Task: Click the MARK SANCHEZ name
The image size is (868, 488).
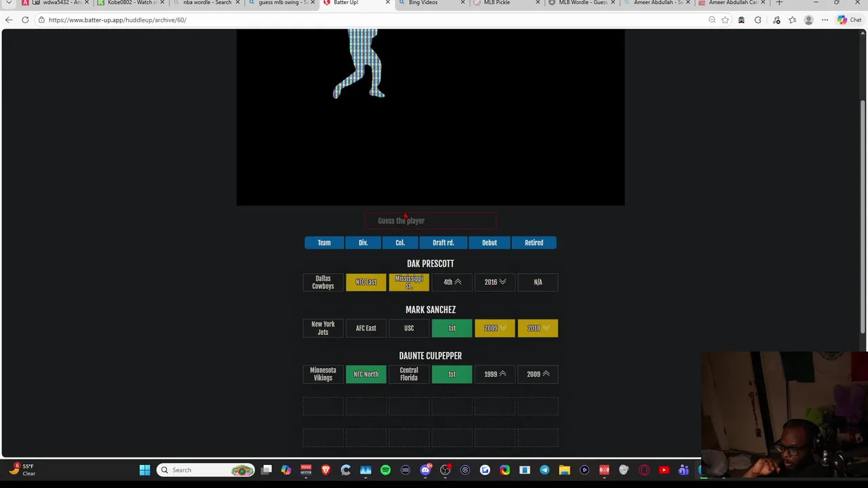Action: 431,310
